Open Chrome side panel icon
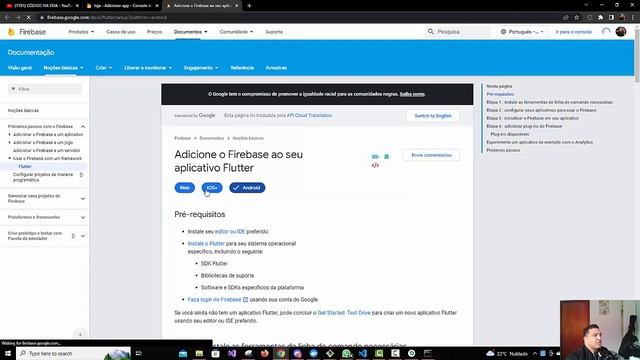Viewport: 640px width, 360px height. (x=611, y=18)
